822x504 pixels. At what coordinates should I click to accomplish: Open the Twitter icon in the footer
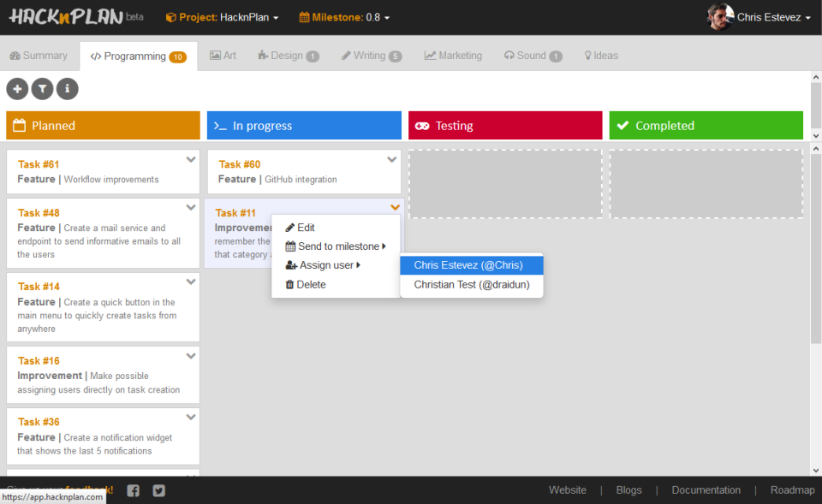point(158,490)
